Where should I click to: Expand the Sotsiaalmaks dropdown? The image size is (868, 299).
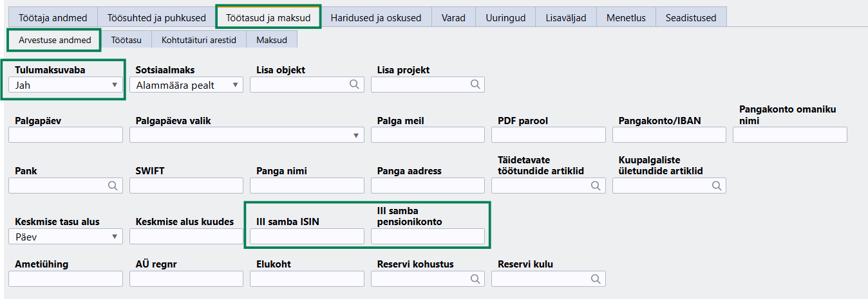(x=186, y=84)
